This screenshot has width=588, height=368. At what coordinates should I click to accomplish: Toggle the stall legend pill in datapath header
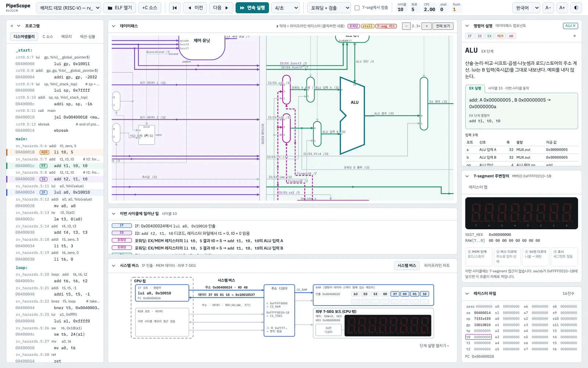tap(367, 26)
